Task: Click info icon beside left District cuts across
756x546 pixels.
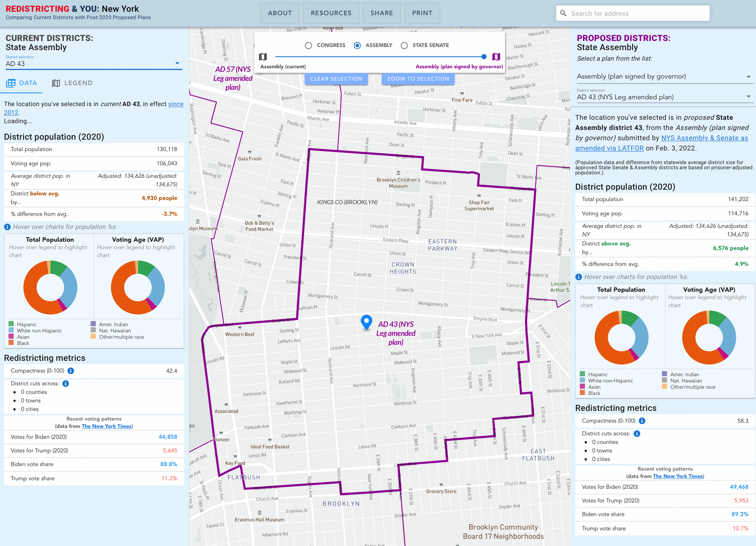Action: [x=66, y=384]
